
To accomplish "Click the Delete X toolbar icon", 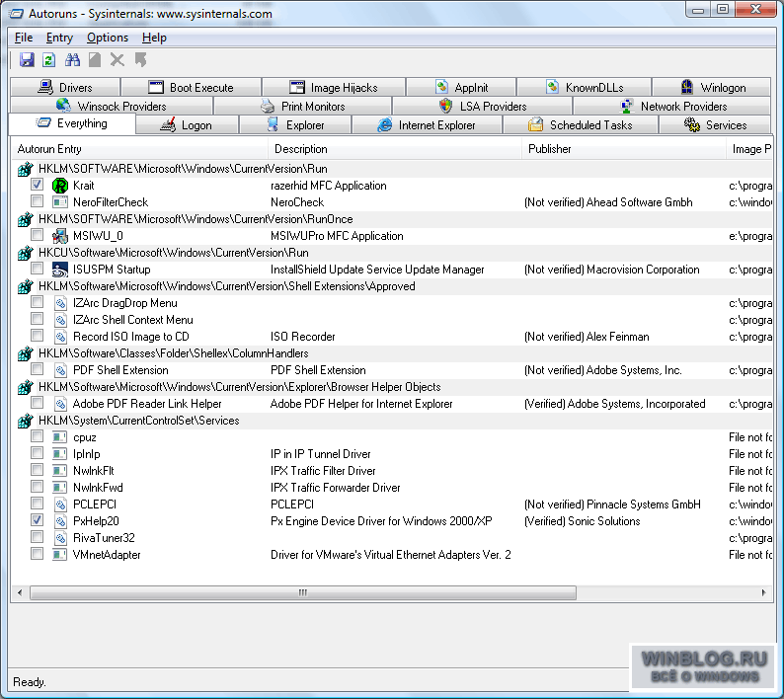I will tap(117, 60).
